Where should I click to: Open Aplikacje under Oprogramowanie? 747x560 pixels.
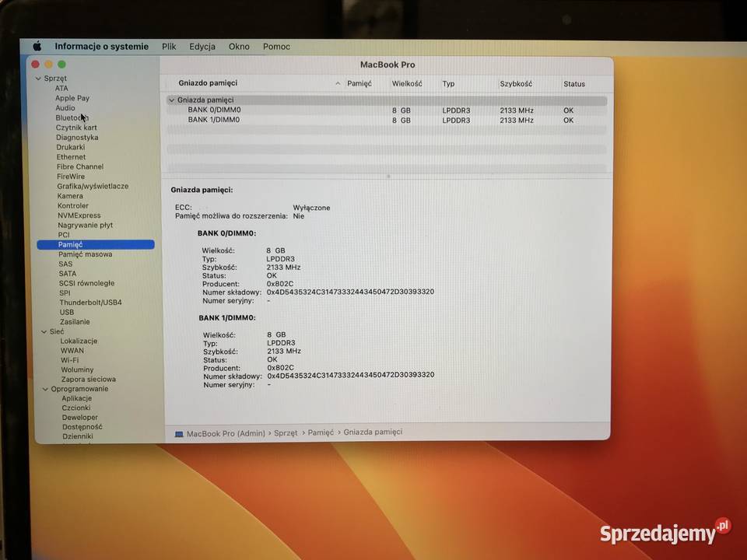point(77,398)
